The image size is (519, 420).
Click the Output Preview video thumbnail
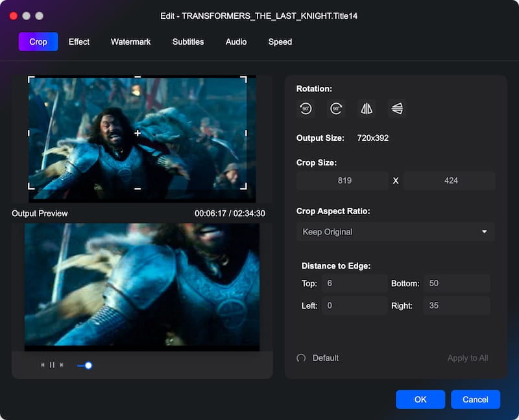[x=142, y=287]
